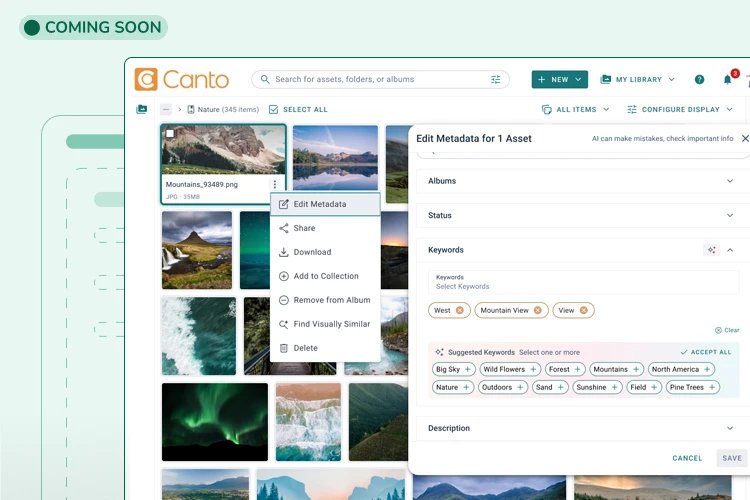Open the help question mark icon
The width and height of the screenshot is (750, 500).
point(699,80)
